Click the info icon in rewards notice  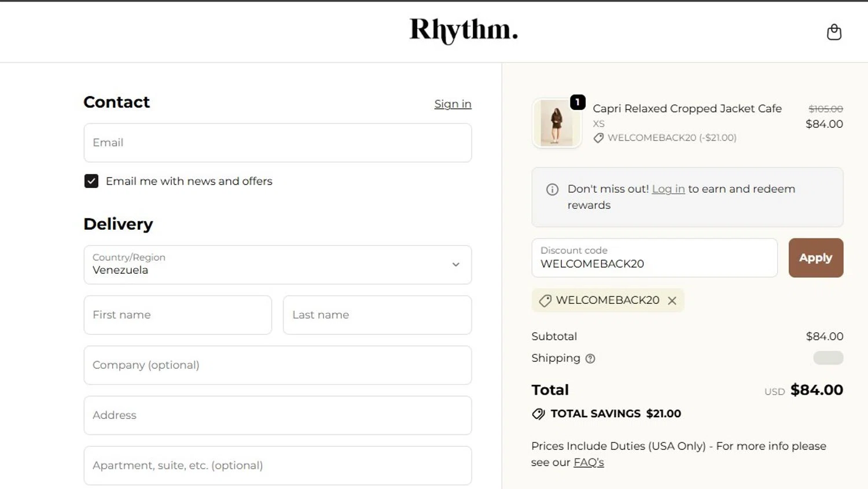point(552,189)
